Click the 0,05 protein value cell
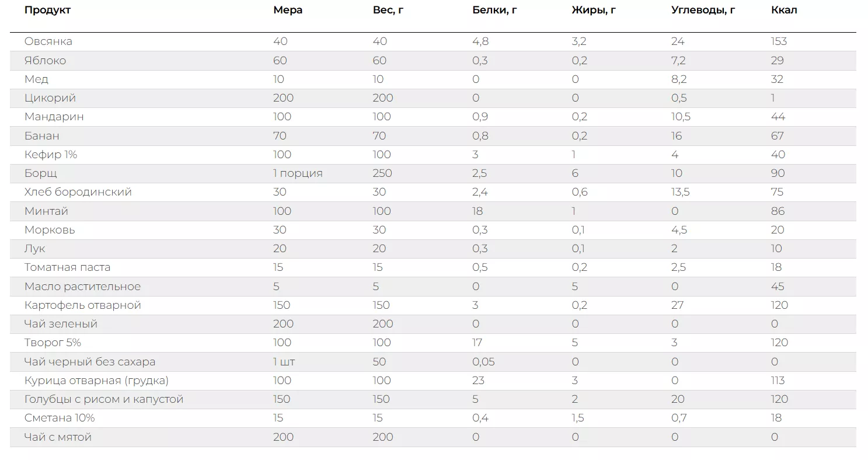Image resolution: width=868 pixels, height=460 pixels. [x=483, y=362]
